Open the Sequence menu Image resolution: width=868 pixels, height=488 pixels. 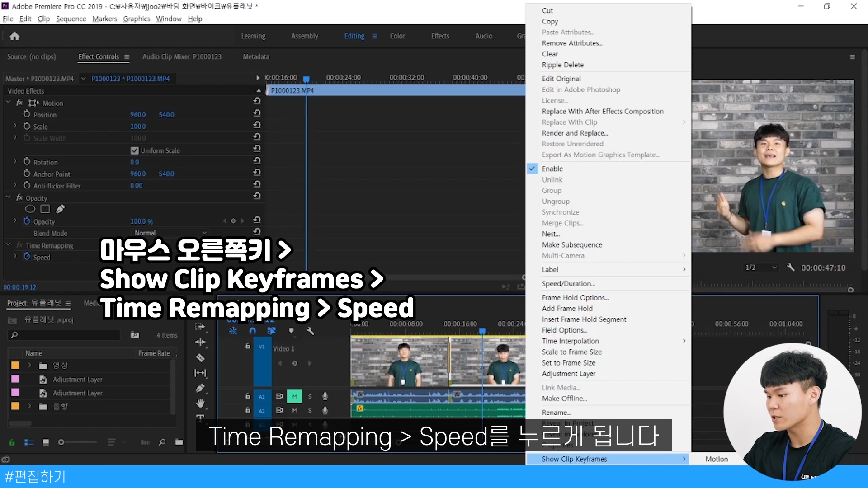[x=71, y=19]
